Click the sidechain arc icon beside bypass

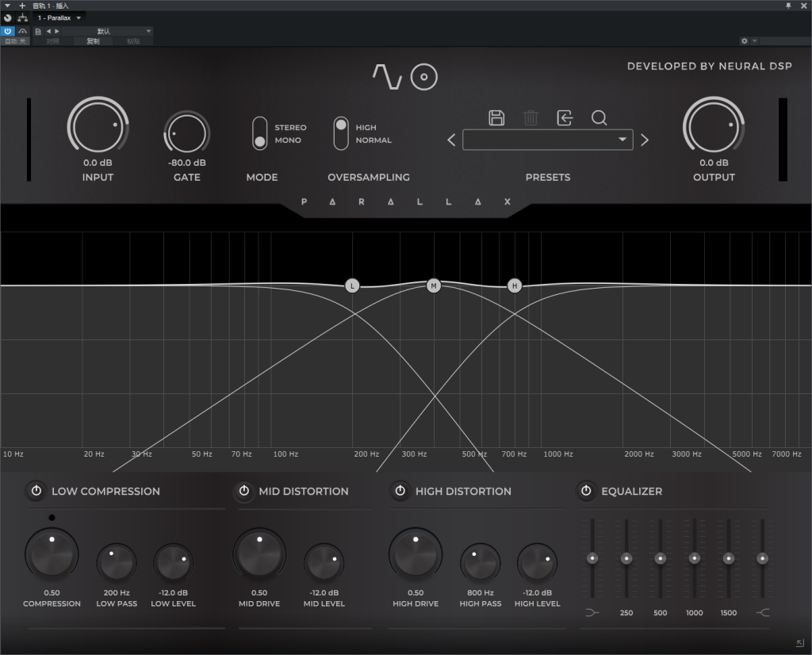click(x=22, y=31)
